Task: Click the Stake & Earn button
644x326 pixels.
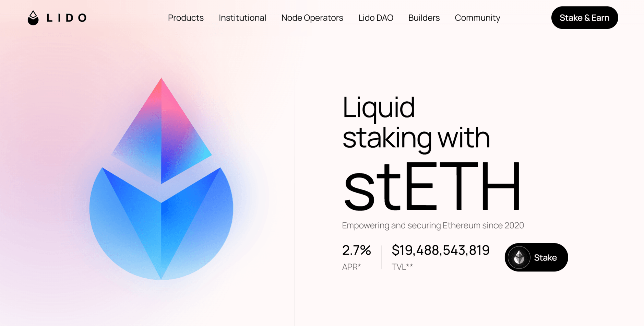Action: [584, 18]
